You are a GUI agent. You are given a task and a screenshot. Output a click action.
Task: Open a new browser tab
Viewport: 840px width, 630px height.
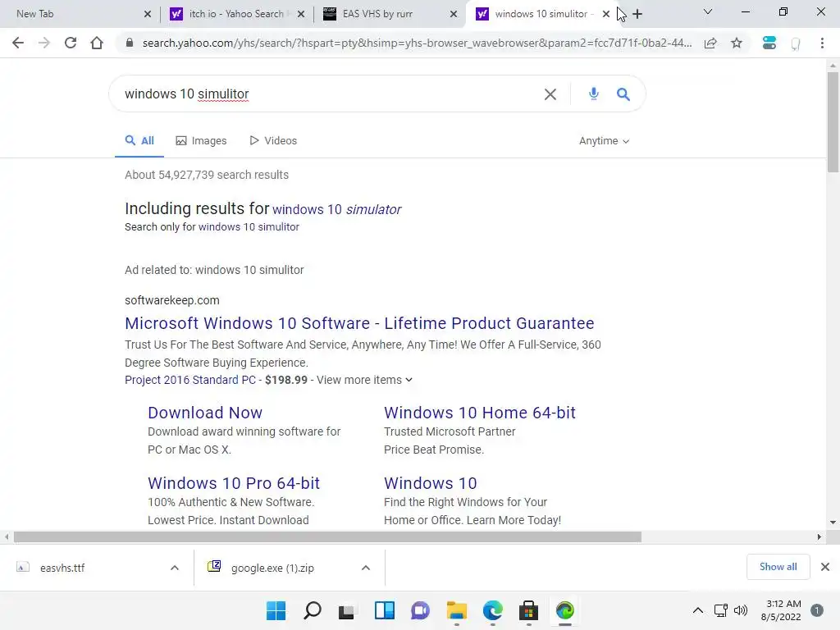click(x=637, y=14)
